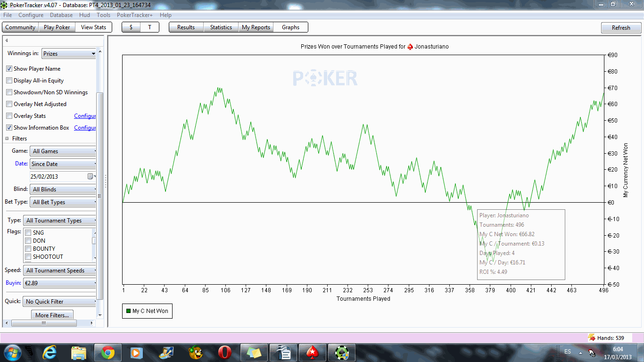Enable Display All-in Equity
Image resolution: width=644 pixels, height=362 pixels.
click(x=9, y=81)
